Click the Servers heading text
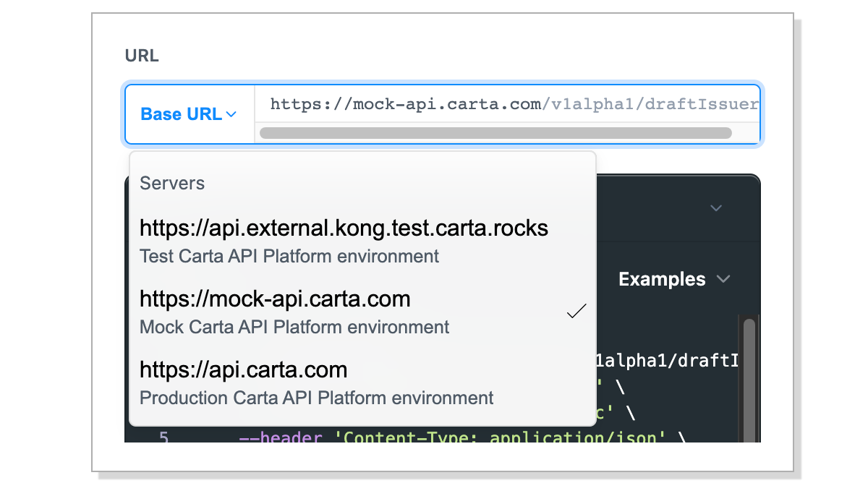The image size is (868, 496). (172, 183)
